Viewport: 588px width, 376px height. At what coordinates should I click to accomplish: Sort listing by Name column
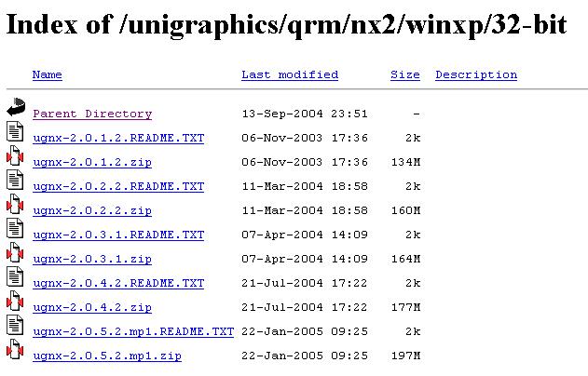click(x=48, y=74)
